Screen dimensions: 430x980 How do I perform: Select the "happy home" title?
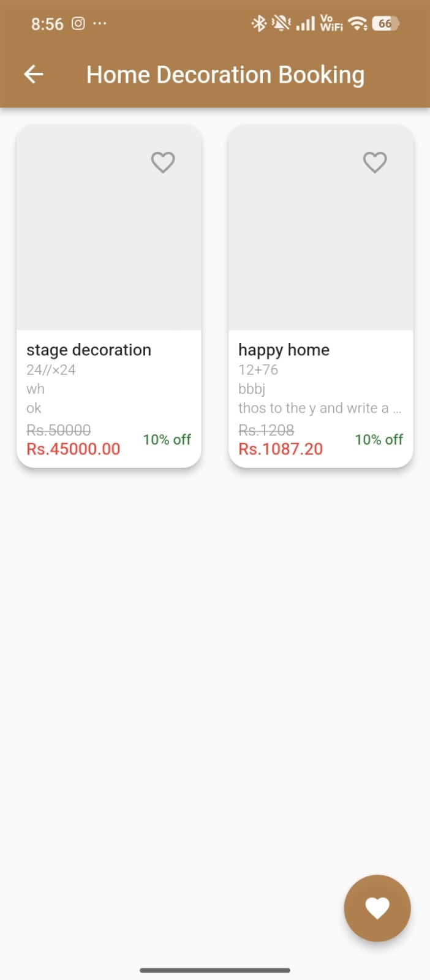[x=284, y=350]
